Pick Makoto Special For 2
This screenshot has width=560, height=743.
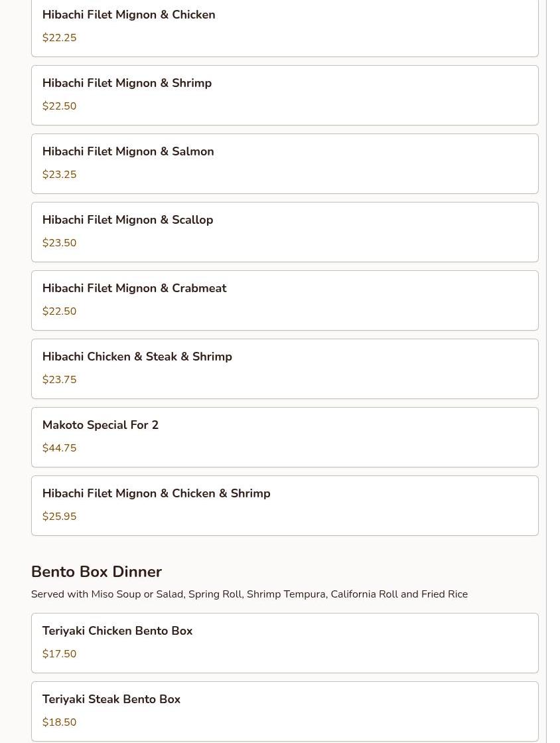point(285,438)
